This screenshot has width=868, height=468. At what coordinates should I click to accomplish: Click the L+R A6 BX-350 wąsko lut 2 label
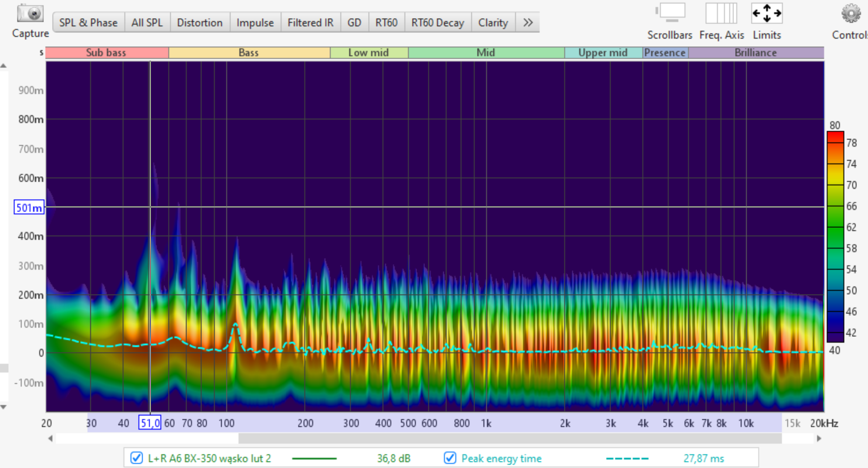point(209,459)
